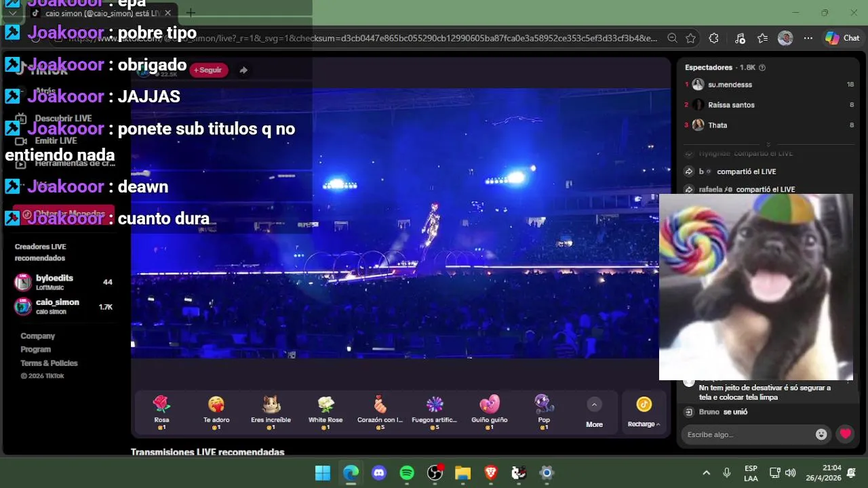Open the Favorites list icon

[x=762, y=39]
